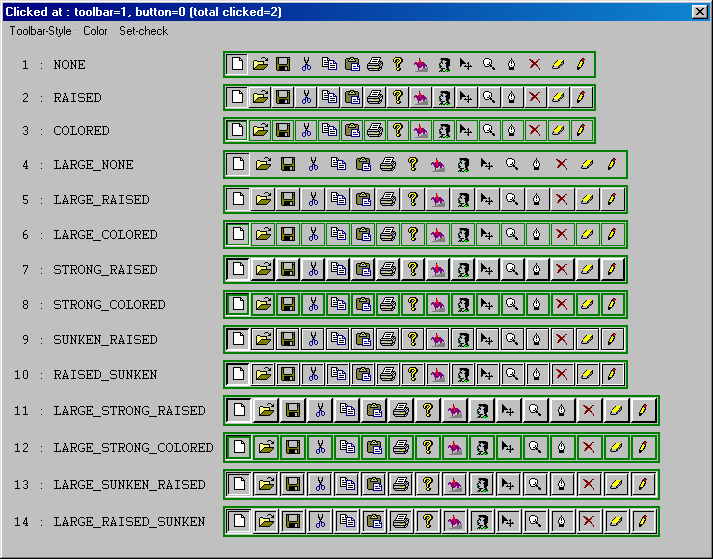
Task: Click pencil icon in STRONG_COLORED toolbar
Action: tap(612, 304)
